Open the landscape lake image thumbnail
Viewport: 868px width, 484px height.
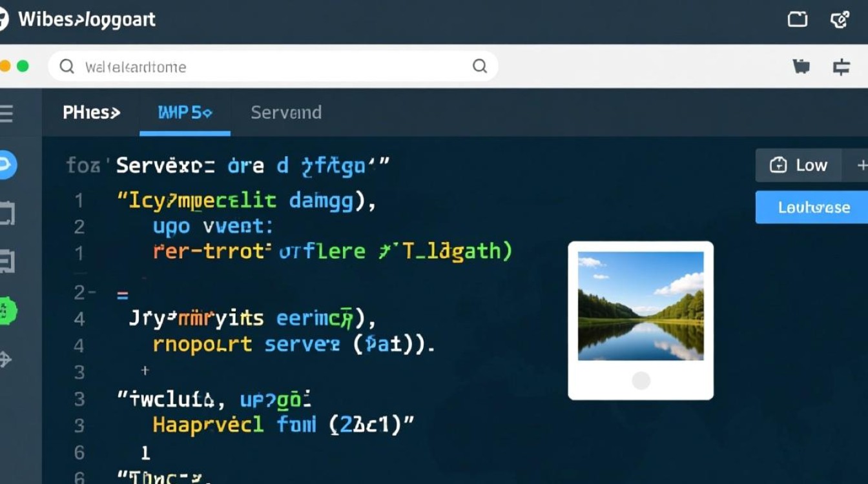coord(640,306)
